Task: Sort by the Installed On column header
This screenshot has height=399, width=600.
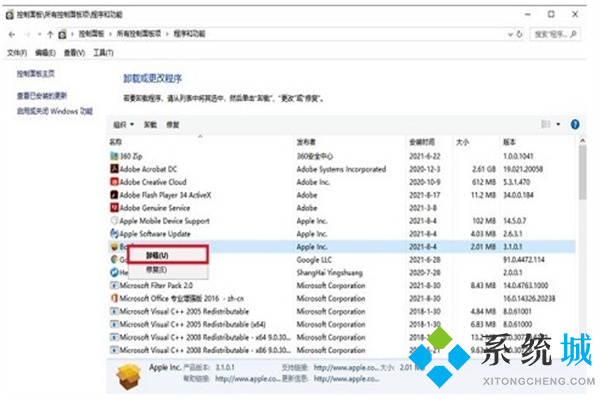Action: click(422, 142)
